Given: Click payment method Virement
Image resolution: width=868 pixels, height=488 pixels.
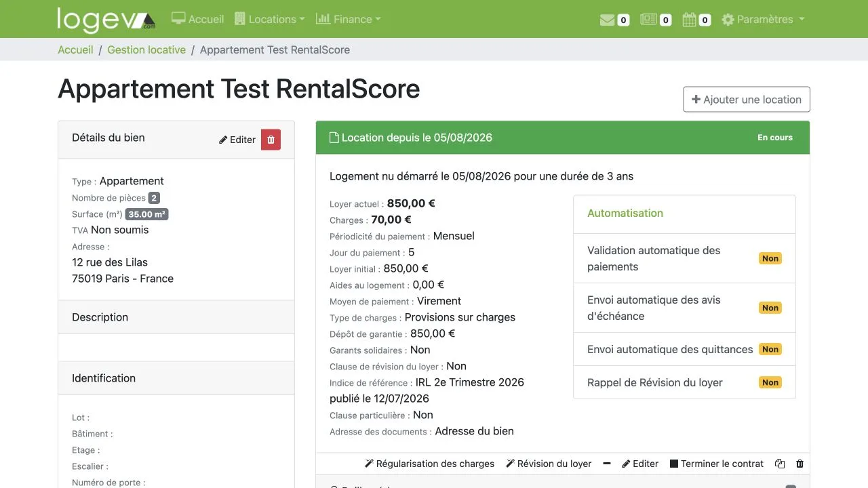Looking at the screenshot, I should pos(439,301).
